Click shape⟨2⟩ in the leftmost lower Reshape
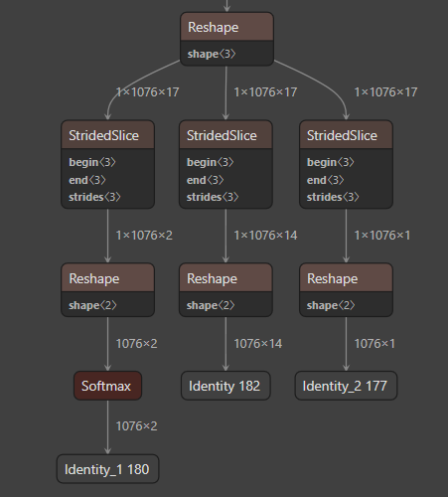 tap(92, 305)
